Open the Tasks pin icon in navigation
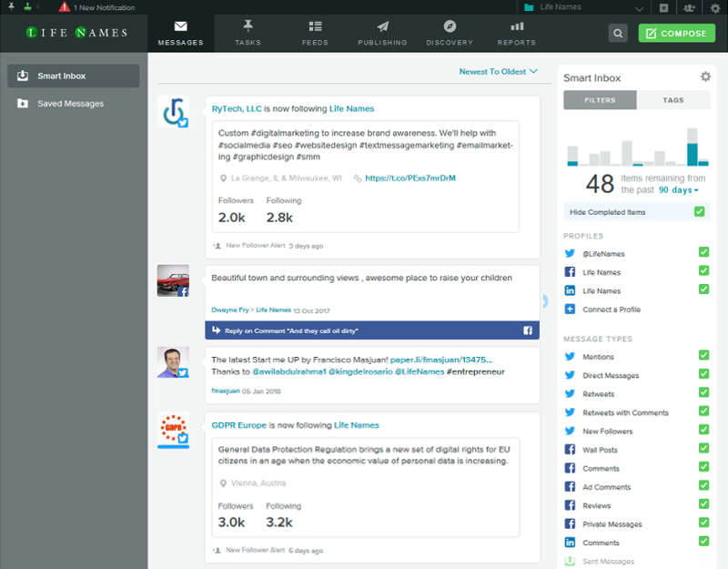This screenshot has height=569, width=728. pyautogui.click(x=248, y=27)
